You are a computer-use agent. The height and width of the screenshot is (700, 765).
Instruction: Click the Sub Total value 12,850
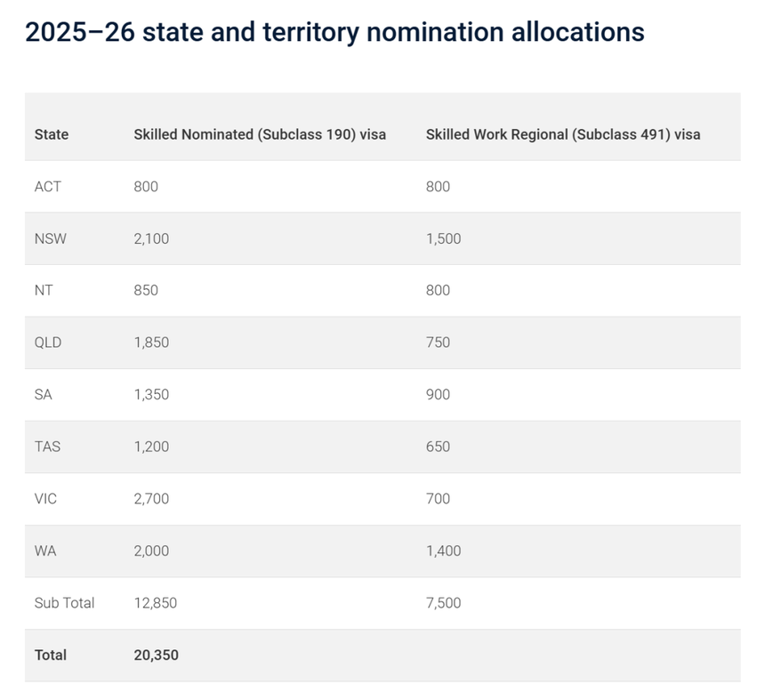155,603
